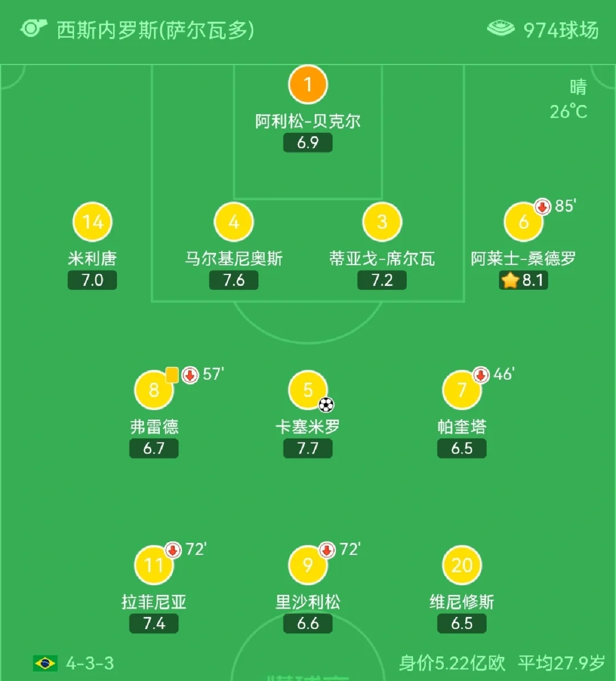This screenshot has height=681, width=616.
Task: Open player 维尼修斯 number 20
Action: click(x=462, y=565)
